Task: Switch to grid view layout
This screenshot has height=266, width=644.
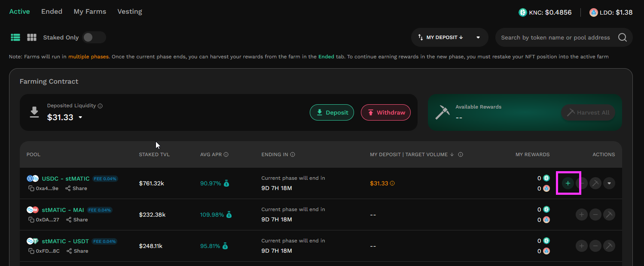Action: click(32, 37)
